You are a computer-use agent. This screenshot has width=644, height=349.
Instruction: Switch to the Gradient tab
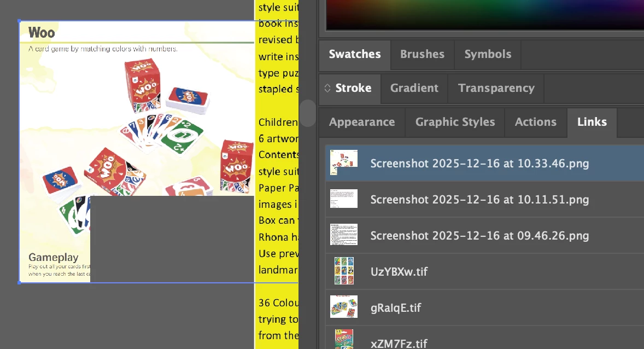coord(414,88)
